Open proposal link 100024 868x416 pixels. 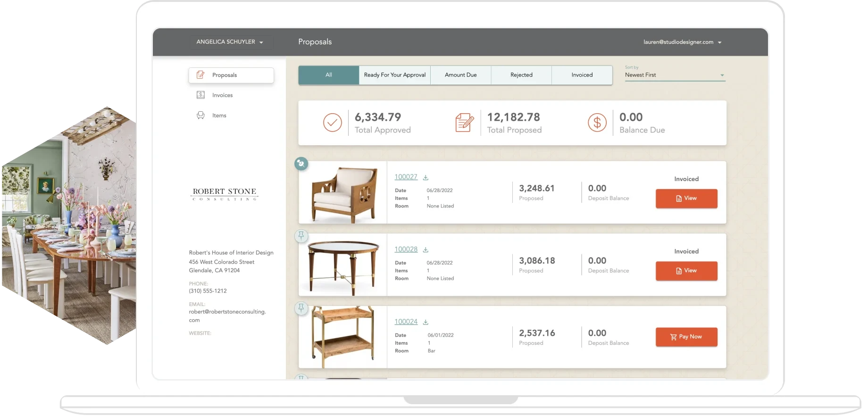[406, 322]
